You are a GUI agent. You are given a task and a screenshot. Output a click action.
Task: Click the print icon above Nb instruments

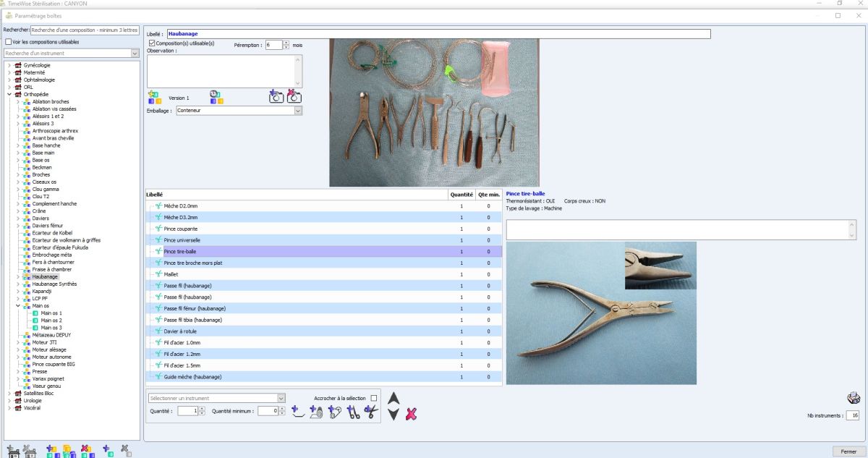pos(853,398)
